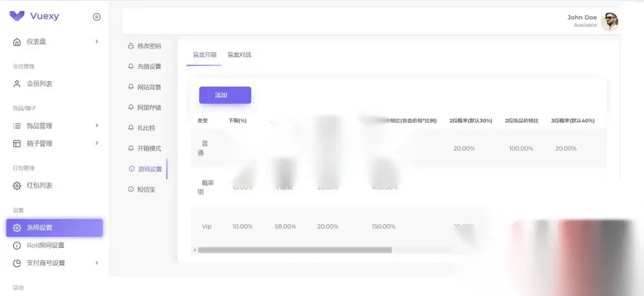Switch to 盲盒开箱 tab
This screenshot has width=644, height=296.
click(x=205, y=55)
